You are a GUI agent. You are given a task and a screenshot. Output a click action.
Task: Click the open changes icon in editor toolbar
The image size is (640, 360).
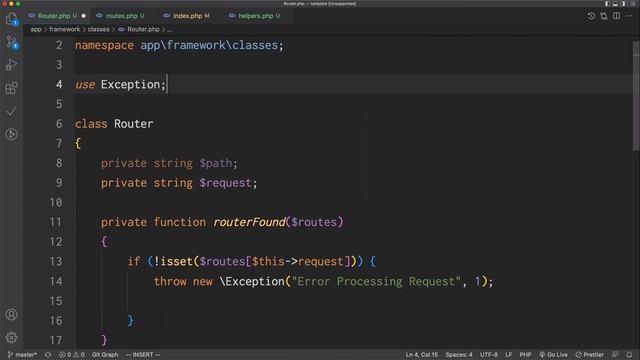pos(604,16)
